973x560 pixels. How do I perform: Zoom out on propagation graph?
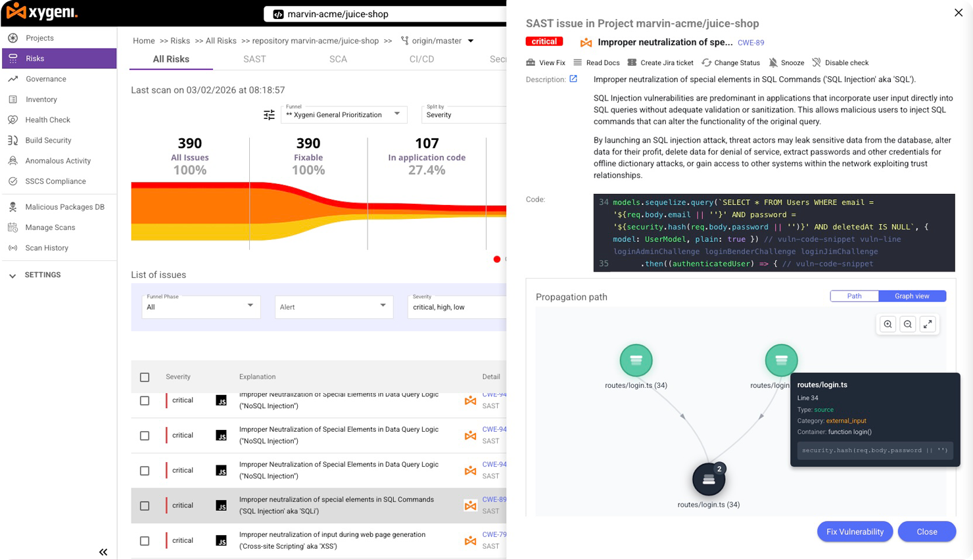908,324
